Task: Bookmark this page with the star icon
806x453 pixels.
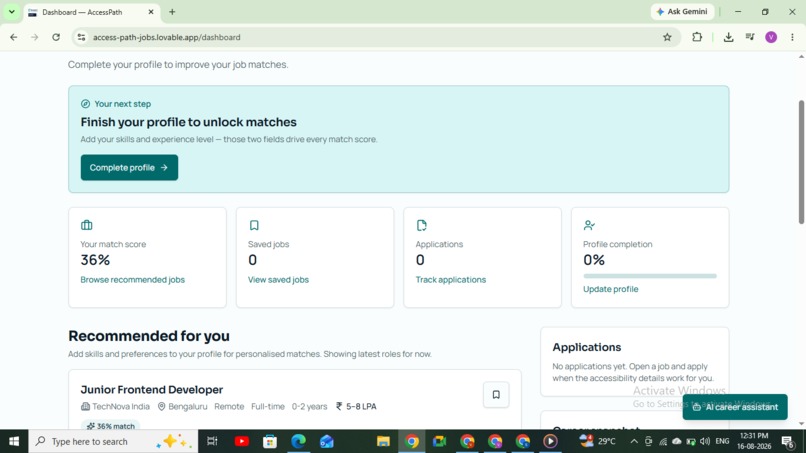Action: (667, 37)
